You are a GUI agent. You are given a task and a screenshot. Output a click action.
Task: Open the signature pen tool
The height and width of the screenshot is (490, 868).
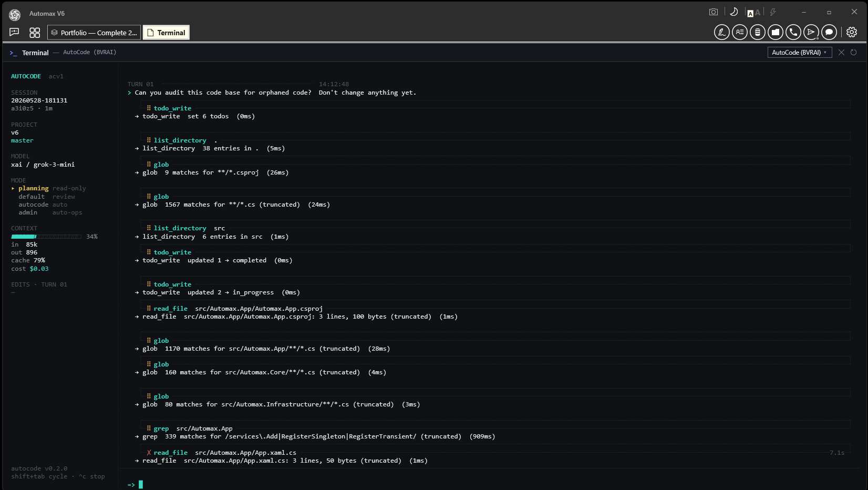click(722, 32)
